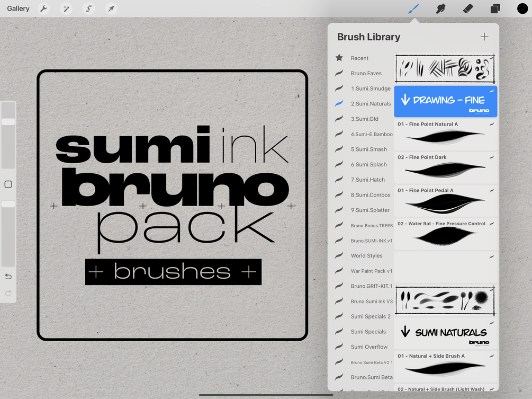Image resolution: width=532 pixels, height=399 pixels.
Task: Tap the square Modify button in sidebar
Action: (x=8, y=184)
